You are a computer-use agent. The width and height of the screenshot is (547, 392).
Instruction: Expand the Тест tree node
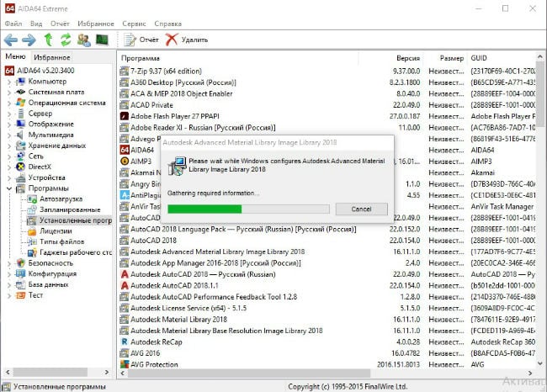tap(9, 295)
